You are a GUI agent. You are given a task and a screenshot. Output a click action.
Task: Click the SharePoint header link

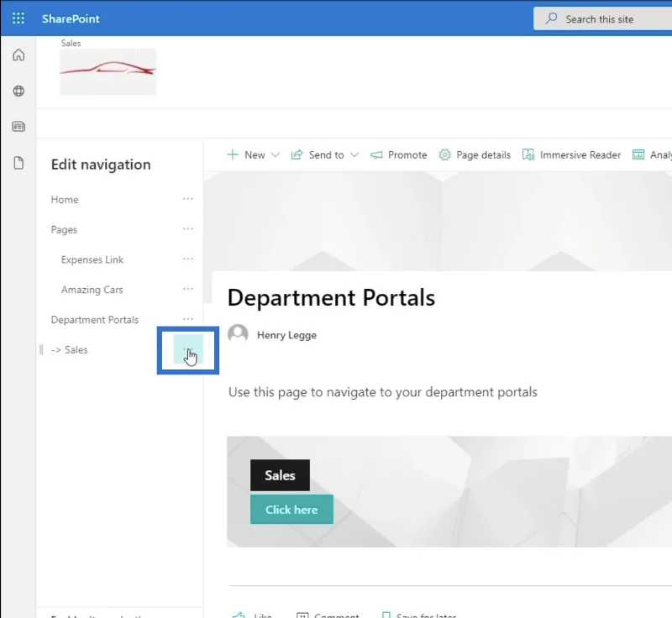71,18
